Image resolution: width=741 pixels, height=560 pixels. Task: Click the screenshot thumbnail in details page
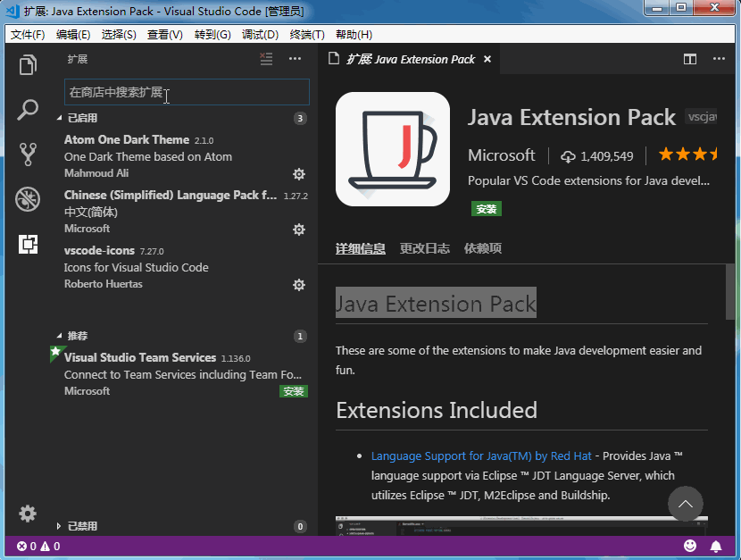[x=521, y=525]
